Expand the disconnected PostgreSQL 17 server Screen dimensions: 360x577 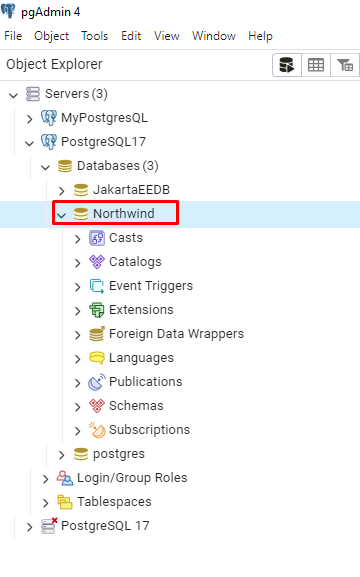(30, 527)
